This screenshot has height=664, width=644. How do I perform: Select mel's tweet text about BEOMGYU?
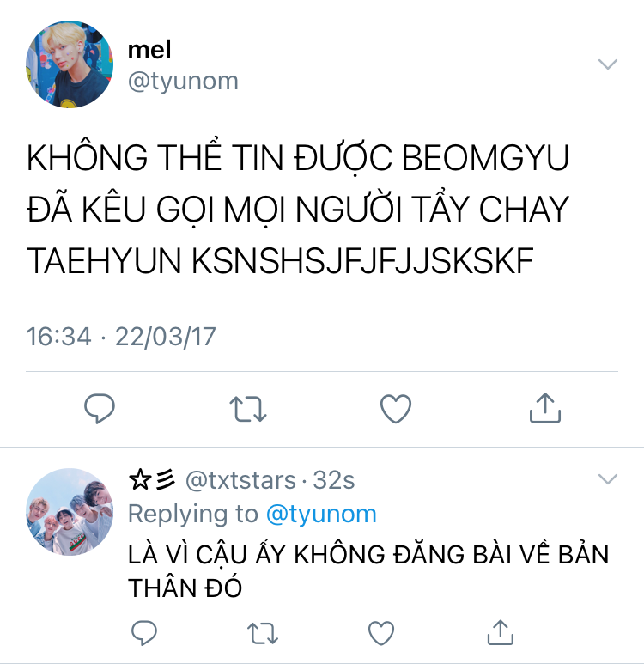click(298, 210)
